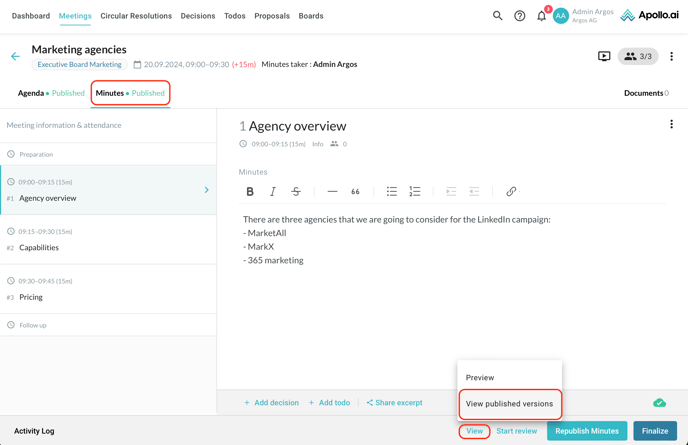Image resolution: width=688 pixels, height=445 pixels.
Task: Toggle bold formatting in minutes editor
Action: (x=250, y=191)
